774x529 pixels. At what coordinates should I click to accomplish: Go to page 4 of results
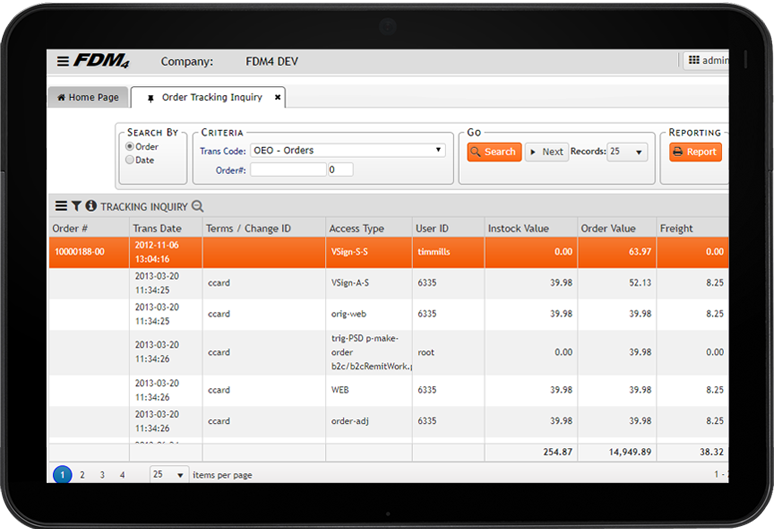click(122, 475)
